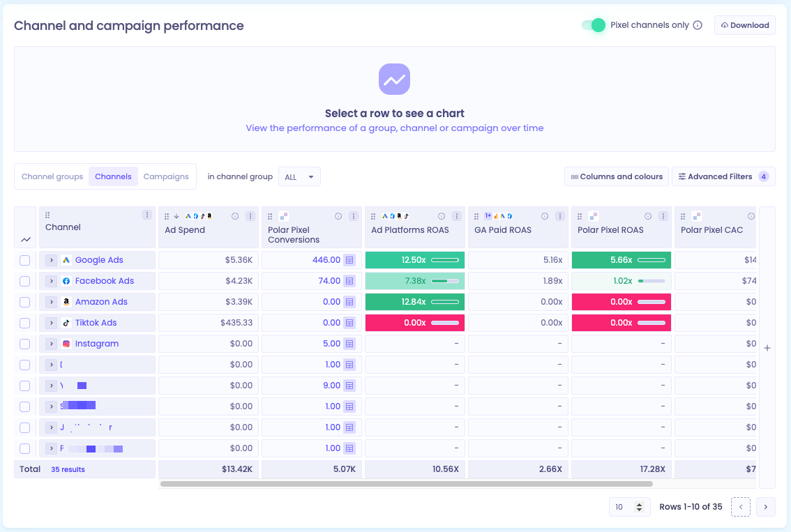Click info icon beside Pixel channels only
The height and width of the screenshot is (532, 791).
click(x=698, y=25)
